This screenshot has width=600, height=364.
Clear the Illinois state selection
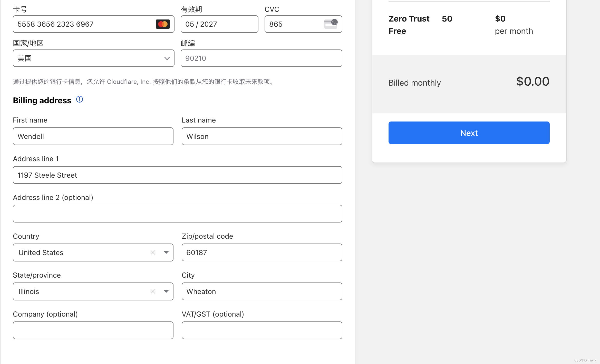pos(153,291)
